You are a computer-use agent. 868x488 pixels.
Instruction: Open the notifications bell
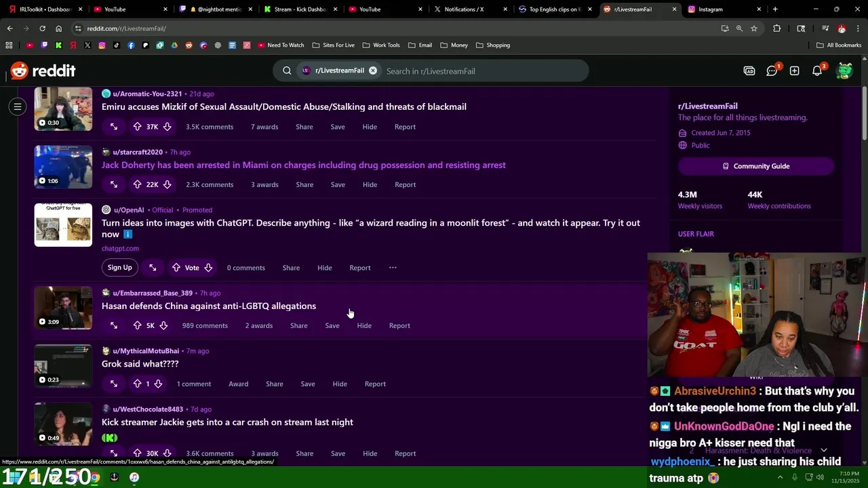[x=817, y=70]
